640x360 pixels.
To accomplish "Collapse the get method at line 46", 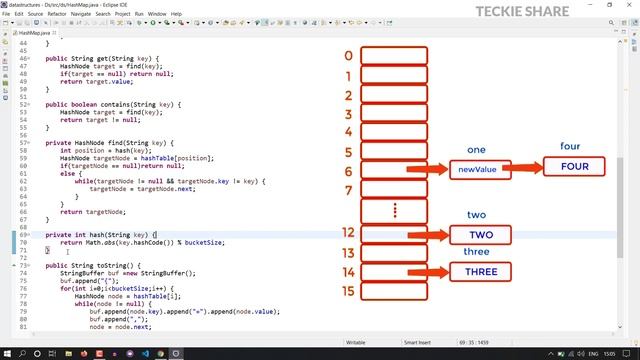I will point(29,59).
